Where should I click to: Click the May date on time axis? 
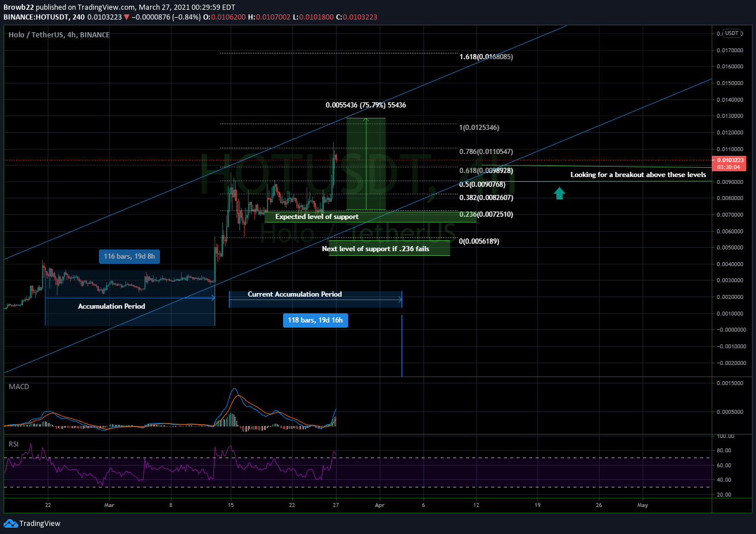pos(643,505)
